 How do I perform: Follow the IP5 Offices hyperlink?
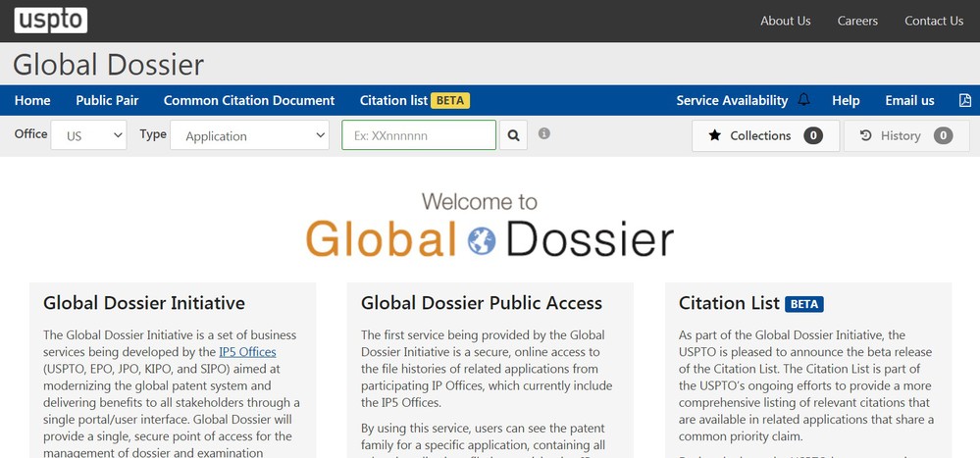pos(247,352)
